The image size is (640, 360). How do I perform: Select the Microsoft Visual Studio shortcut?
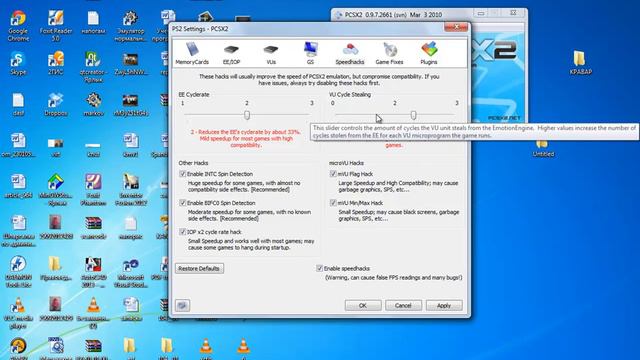coord(131,272)
